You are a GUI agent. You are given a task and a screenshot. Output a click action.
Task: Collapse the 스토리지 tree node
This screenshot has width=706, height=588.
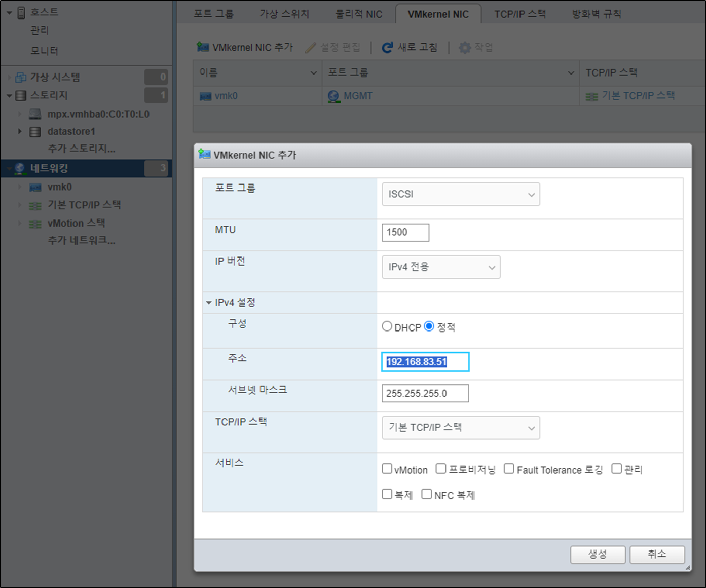pos(9,96)
